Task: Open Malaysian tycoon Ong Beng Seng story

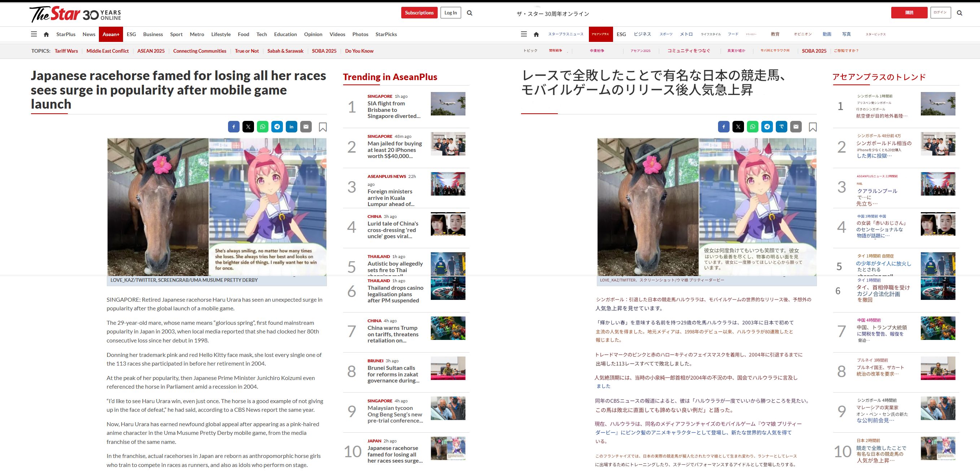Action: (395, 414)
